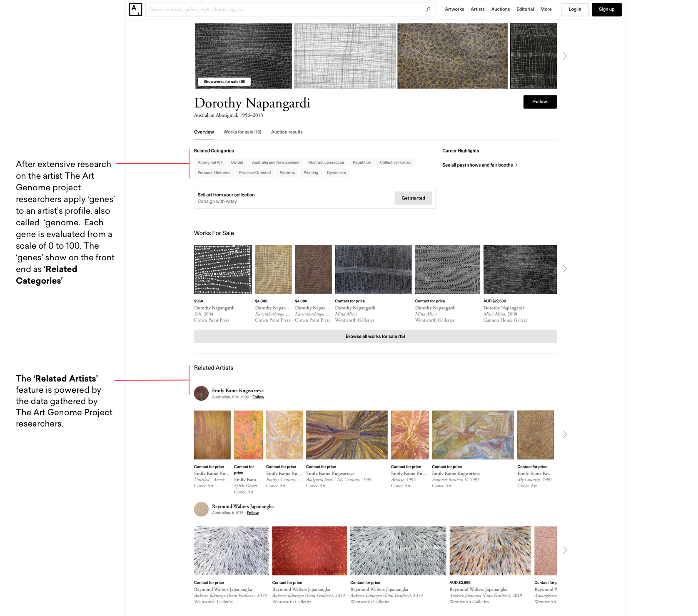Open Raymond Walters Japanangka artist name link
698x616 pixels.
click(243, 506)
